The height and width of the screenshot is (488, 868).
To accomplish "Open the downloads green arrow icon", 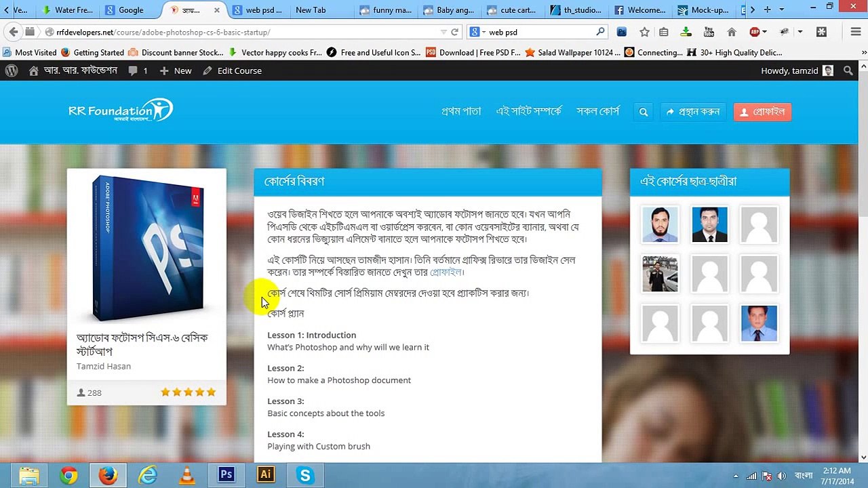I will (686, 32).
